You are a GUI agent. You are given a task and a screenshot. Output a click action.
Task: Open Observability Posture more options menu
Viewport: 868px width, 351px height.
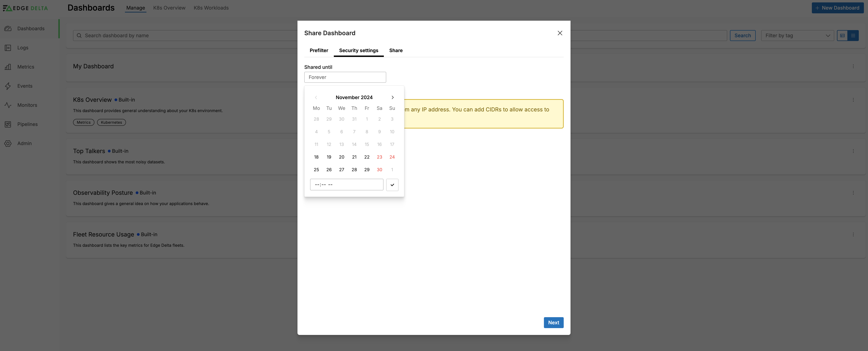pos(853,193)
